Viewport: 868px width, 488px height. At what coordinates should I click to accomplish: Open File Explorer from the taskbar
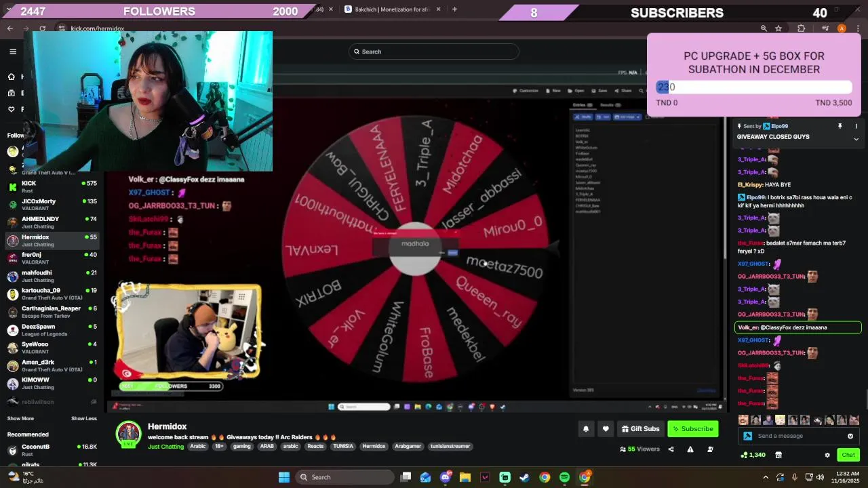point(465,477)
